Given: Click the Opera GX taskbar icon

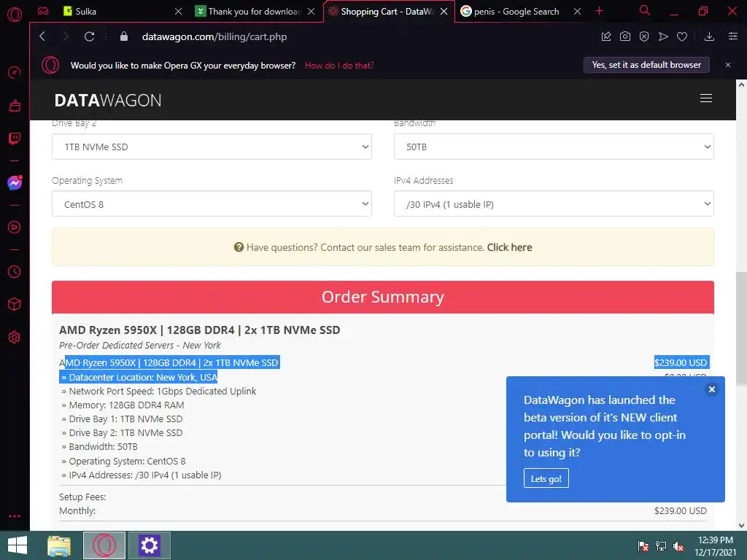Looking at the screenshot, I should pyautogui.click(x=104, y=545).
